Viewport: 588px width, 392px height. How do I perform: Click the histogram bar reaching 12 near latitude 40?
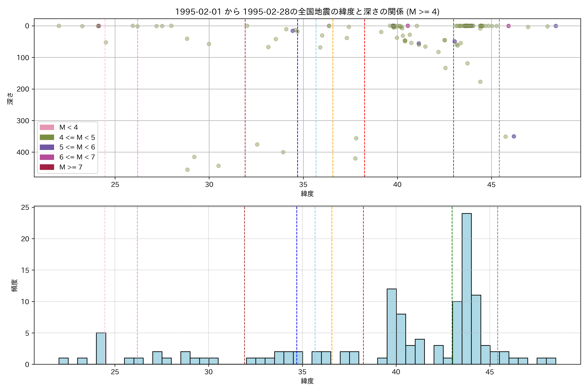pyautogui.click(x=392, y=326)
